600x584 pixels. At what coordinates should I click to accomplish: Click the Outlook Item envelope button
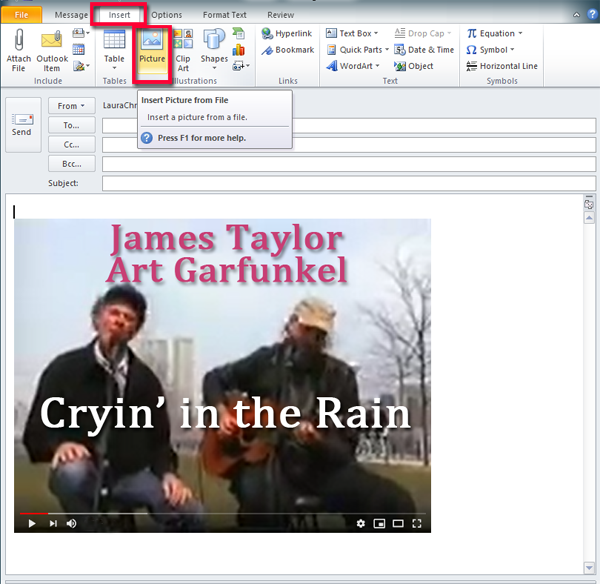[52, 50]
